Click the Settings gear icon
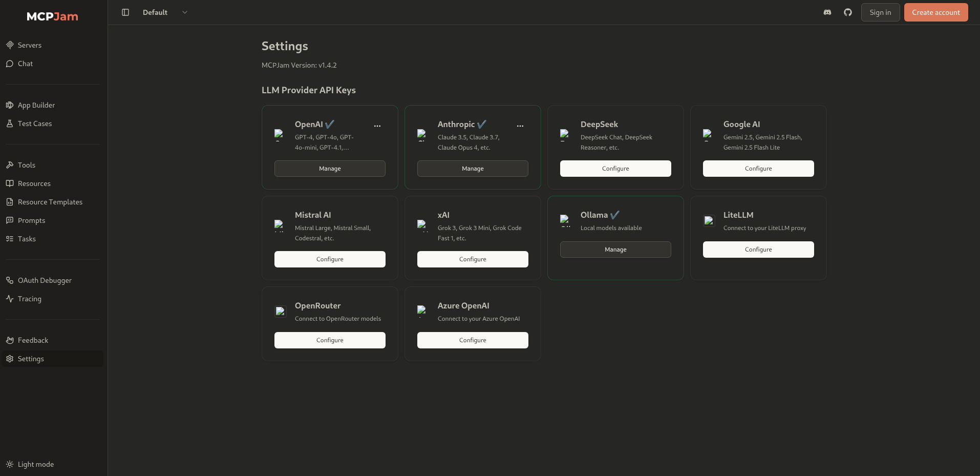Viewport: 980px width, 476px height. tap(10, 359)
